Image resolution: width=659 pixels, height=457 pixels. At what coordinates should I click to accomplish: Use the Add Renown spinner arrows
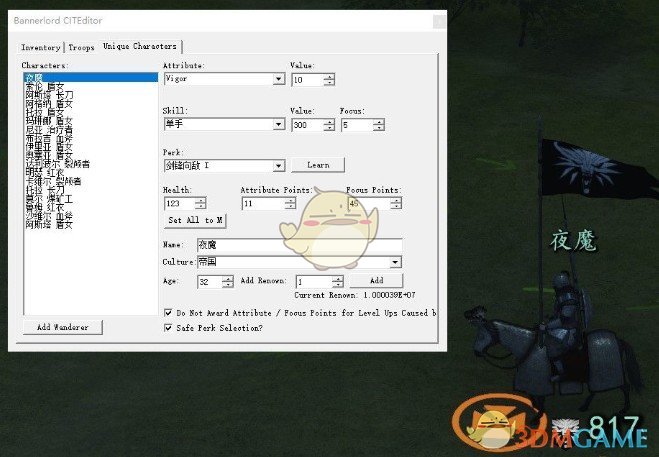(x=337, y=282)
